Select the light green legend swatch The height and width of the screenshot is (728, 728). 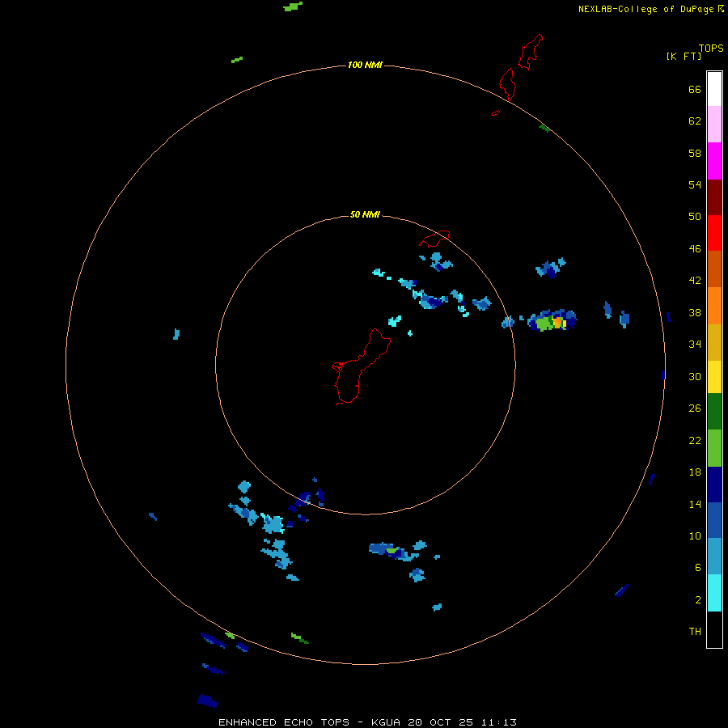coord(714,448)
